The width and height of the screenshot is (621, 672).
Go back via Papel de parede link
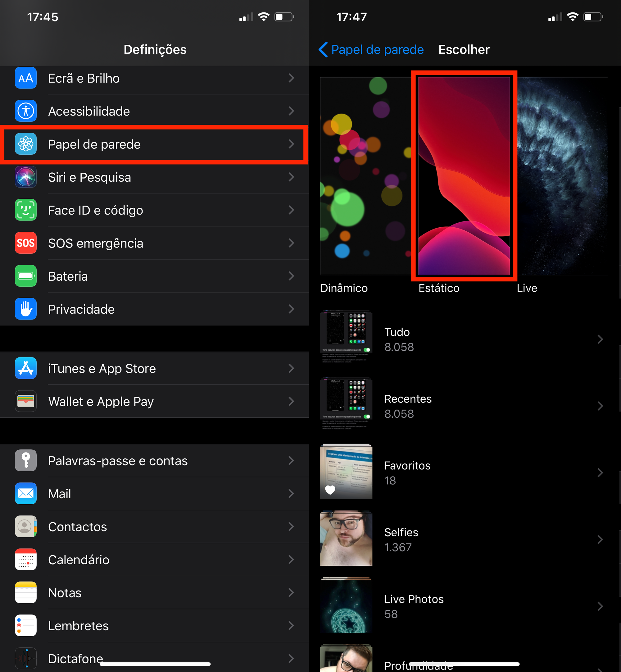(x=377, y=49)
